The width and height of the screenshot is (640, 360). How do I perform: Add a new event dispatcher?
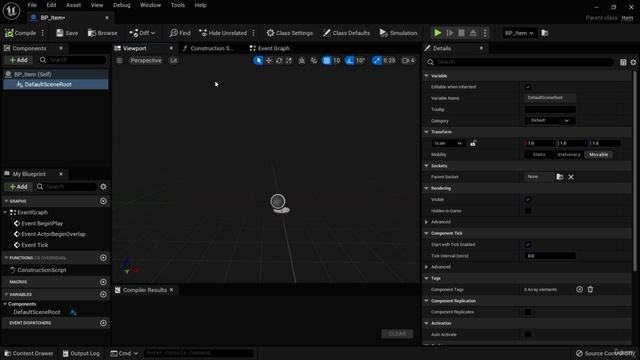pyautogui.click(x=103, y=323)
